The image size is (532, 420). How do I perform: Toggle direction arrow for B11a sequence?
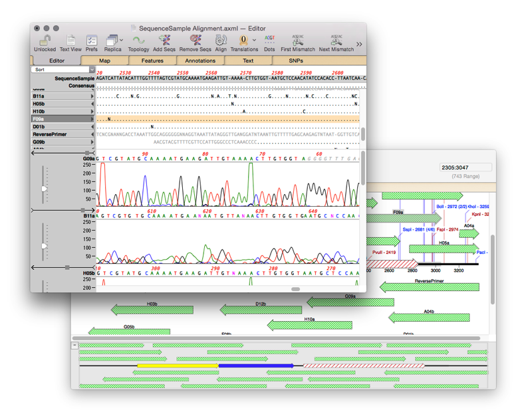(x=92, y=96)
